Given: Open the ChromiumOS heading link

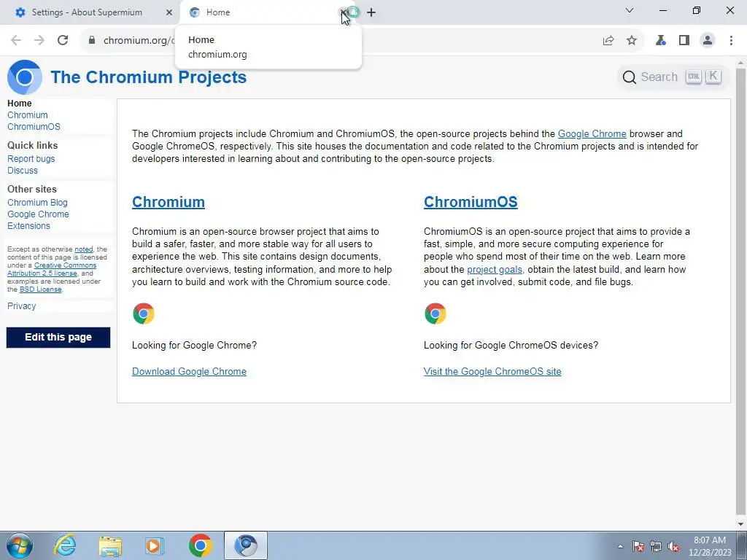Looking at the screenshot, I should 471,202.
